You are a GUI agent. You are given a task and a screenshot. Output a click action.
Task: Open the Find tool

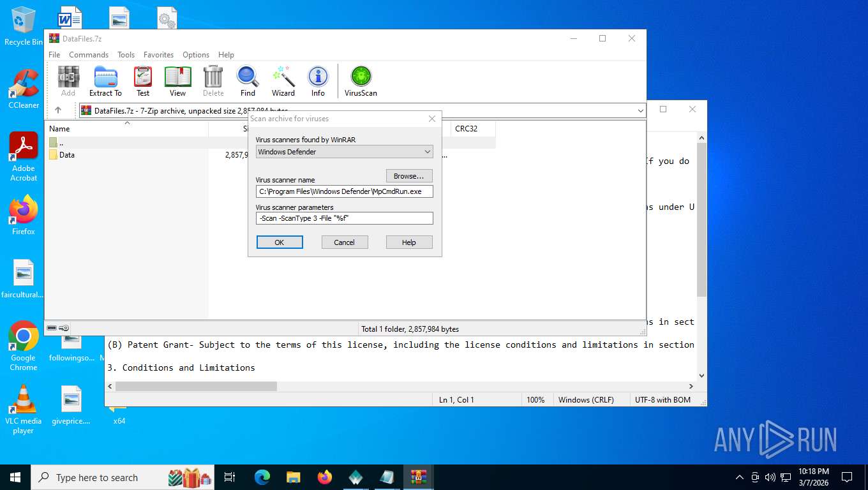point(248,81)
